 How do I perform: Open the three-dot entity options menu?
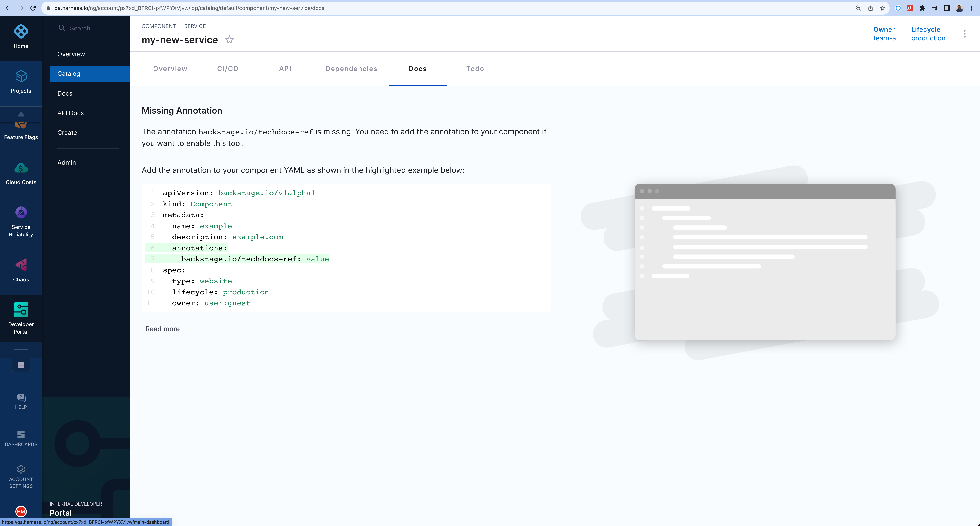(x=964, y=34)
